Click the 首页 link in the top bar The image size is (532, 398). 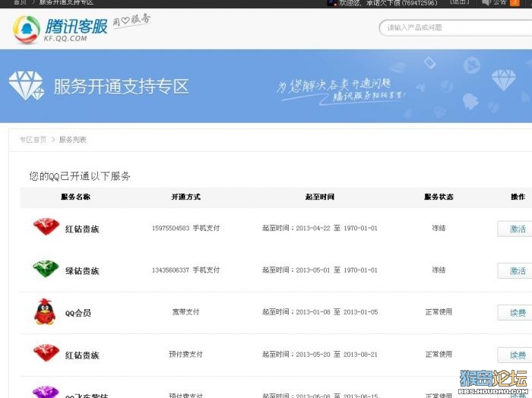[20, 2]
